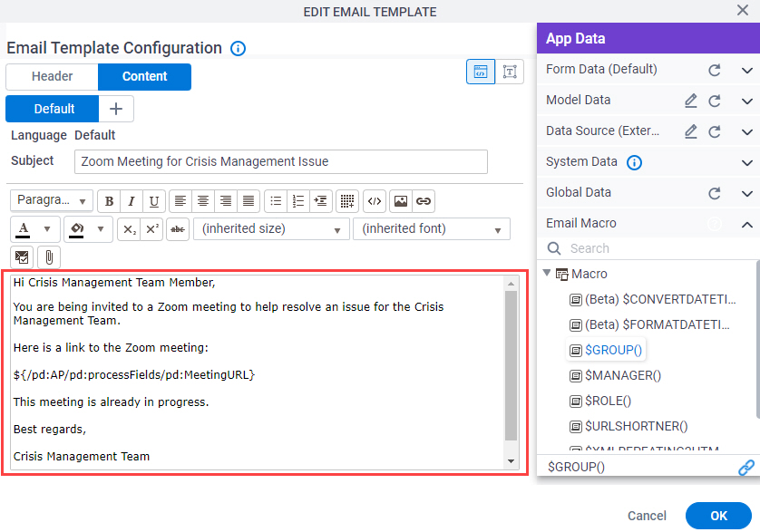Apply the text color swatch

click(23, 229)
